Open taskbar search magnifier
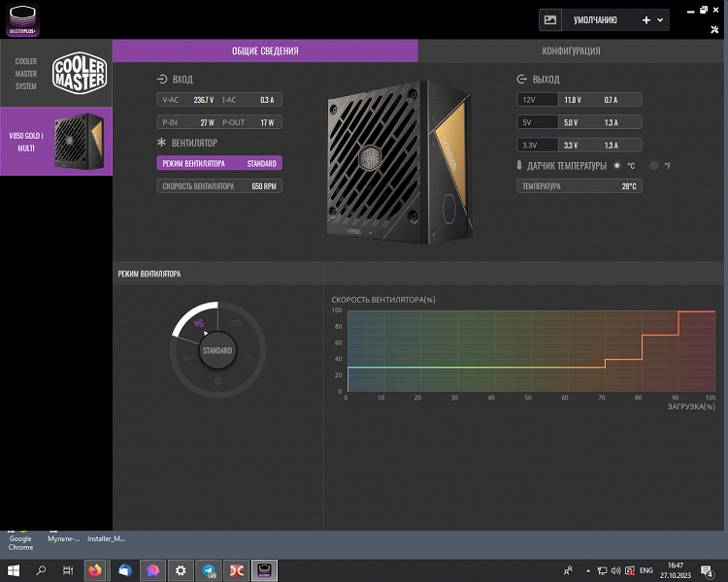The width and height of the screenshot is (728, 582). pos(41,570)
